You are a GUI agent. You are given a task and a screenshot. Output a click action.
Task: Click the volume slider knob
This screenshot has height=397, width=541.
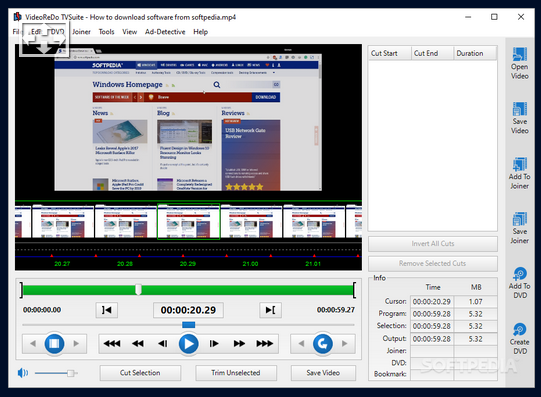tap(71, 373)
